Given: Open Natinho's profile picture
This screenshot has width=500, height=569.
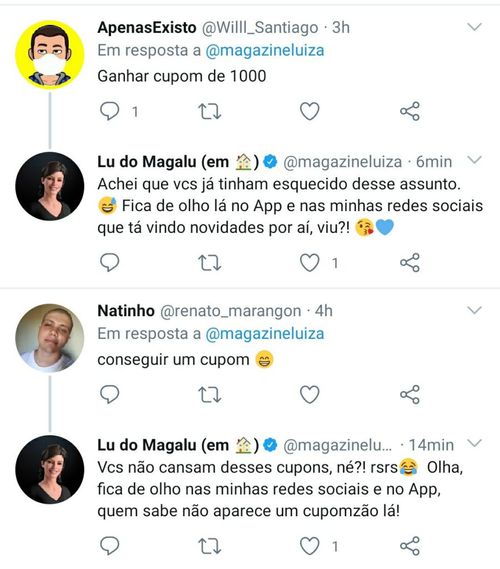Looking at the screenshot, I should pyautogui.click(x=50, y=338).
